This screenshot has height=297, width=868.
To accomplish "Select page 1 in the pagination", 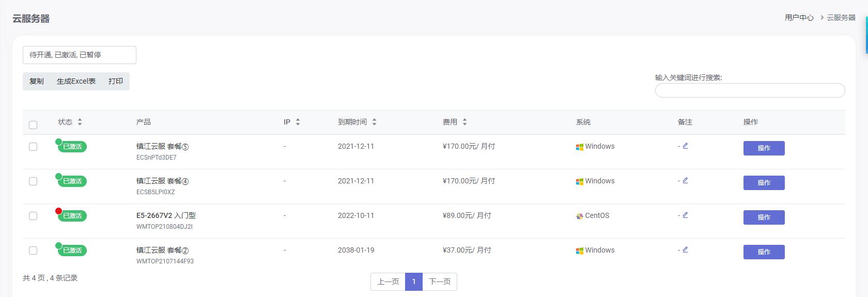I will (414, 282).
